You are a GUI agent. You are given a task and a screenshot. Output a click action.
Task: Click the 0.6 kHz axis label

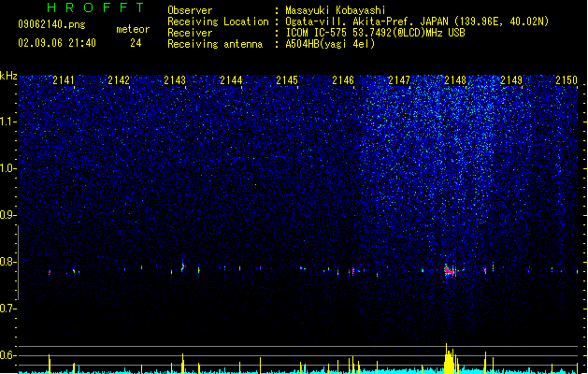coord(7,355)
